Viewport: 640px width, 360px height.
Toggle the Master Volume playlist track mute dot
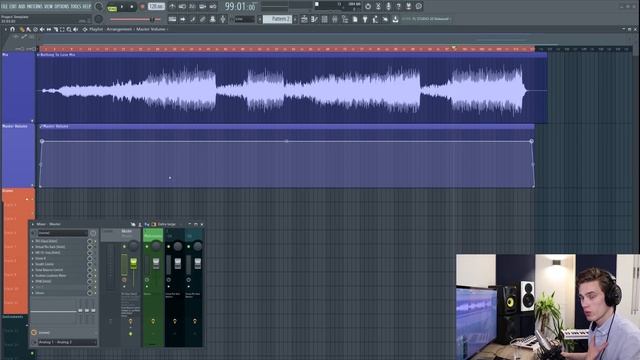pyautogui.click(x=32, y=185)
